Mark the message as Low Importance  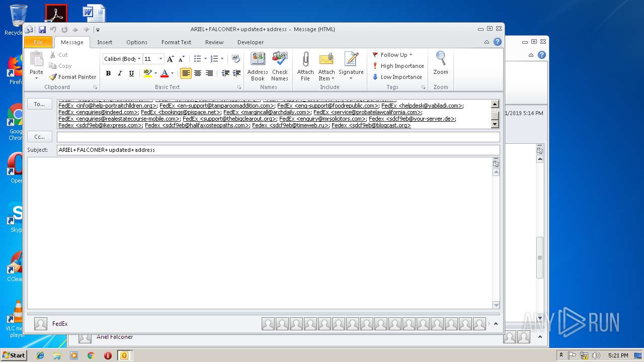[397, 77]
